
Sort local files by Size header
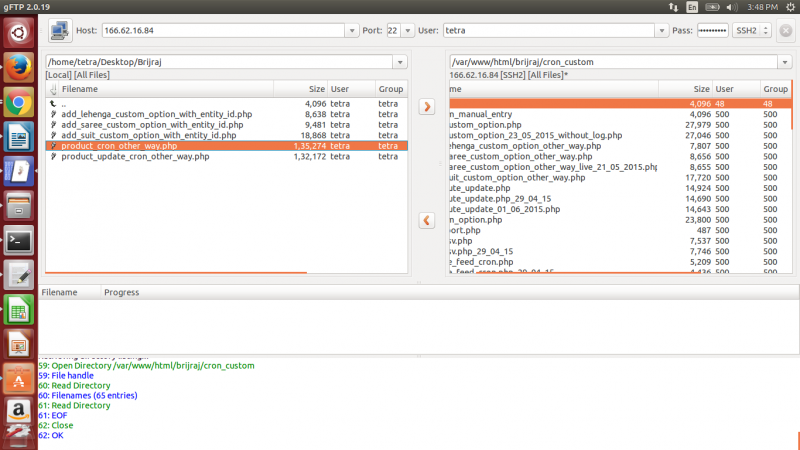point(301,89)
